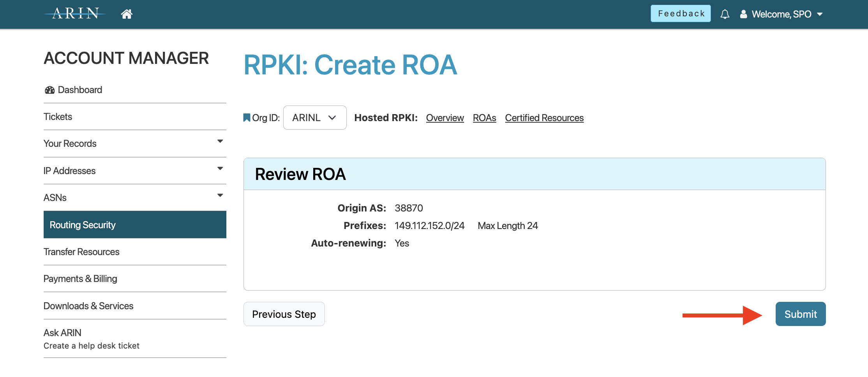Click the Origin AS value 38870
This screenshot has width=868, height=377.
pos(409,208)
